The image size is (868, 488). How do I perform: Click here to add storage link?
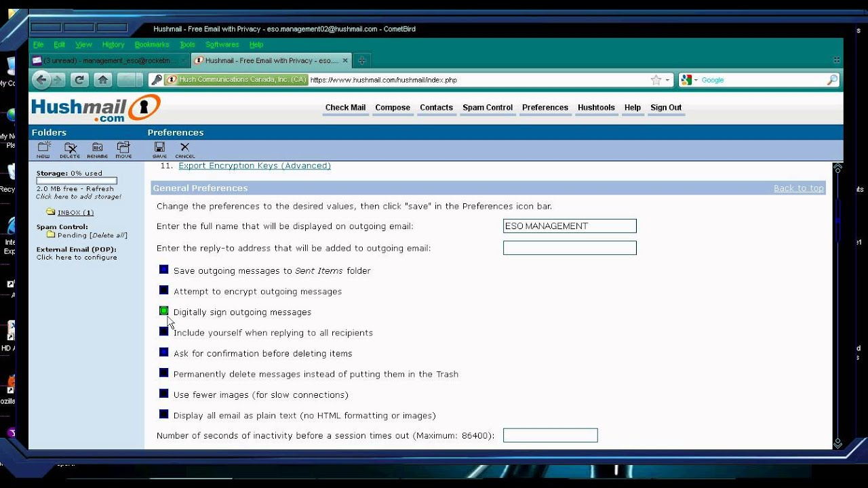[79, 197]
